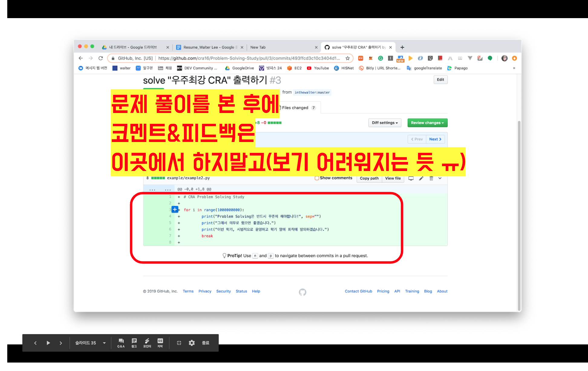Expand the Diff settings dropdown

click(x=385, y=123)
